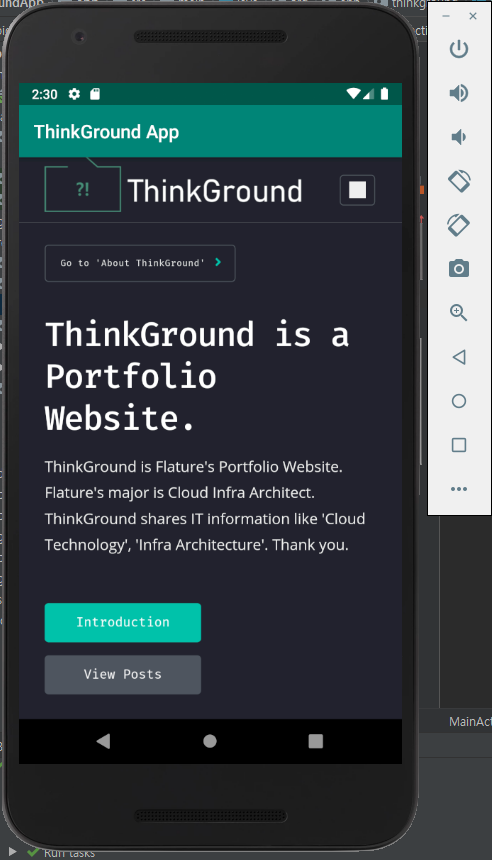
Task: Minimize the emulator toolbar window
Action: [446, 16]
